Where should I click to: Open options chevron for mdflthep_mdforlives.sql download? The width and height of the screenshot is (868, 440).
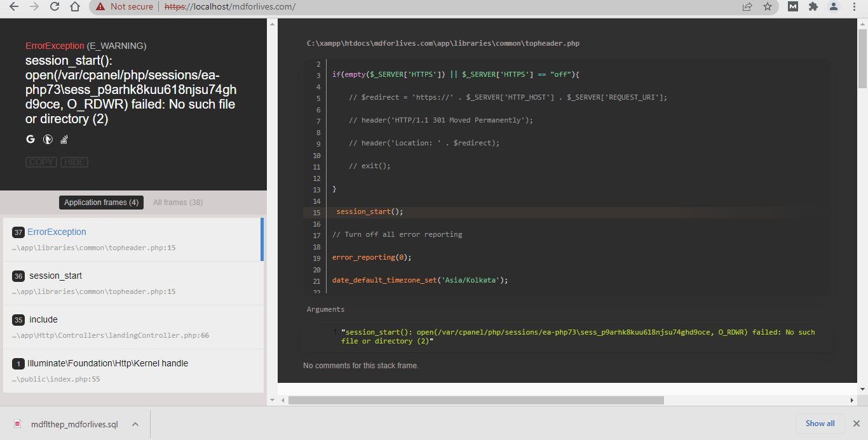(135, 424)
